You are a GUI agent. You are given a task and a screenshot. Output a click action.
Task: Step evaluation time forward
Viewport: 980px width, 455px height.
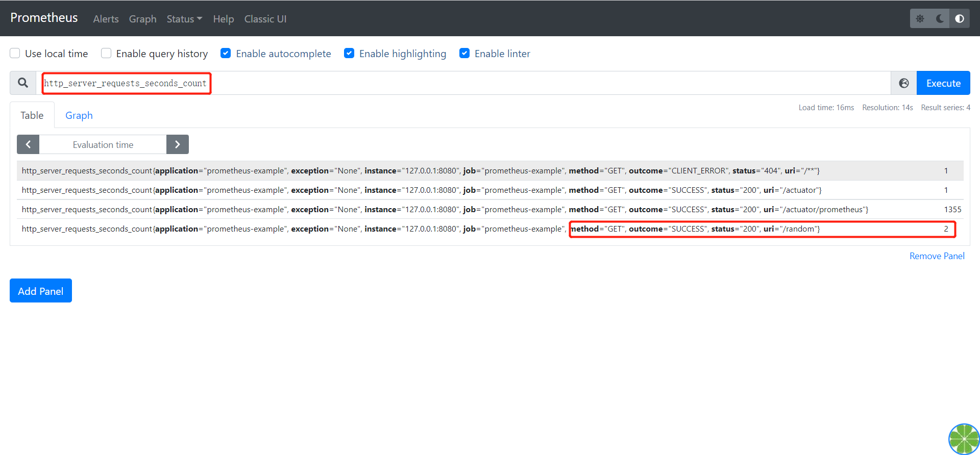(177, 144)
